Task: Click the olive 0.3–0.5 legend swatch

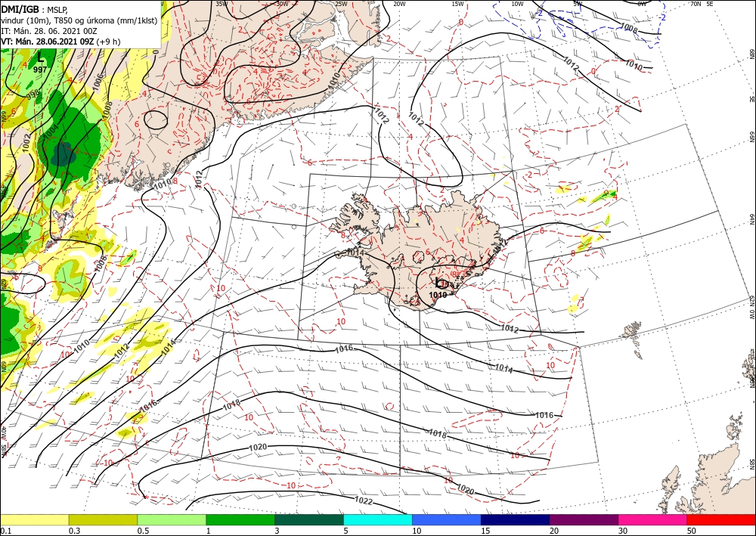Action: tap(103, 519)
